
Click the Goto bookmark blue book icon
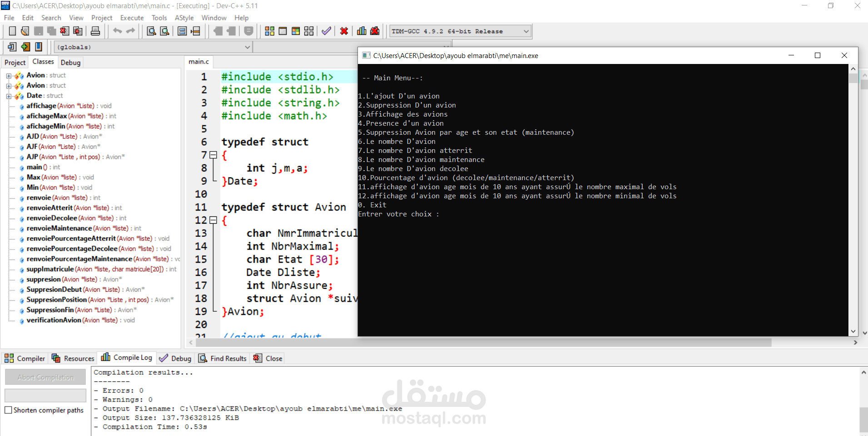(x=39, y=47)
